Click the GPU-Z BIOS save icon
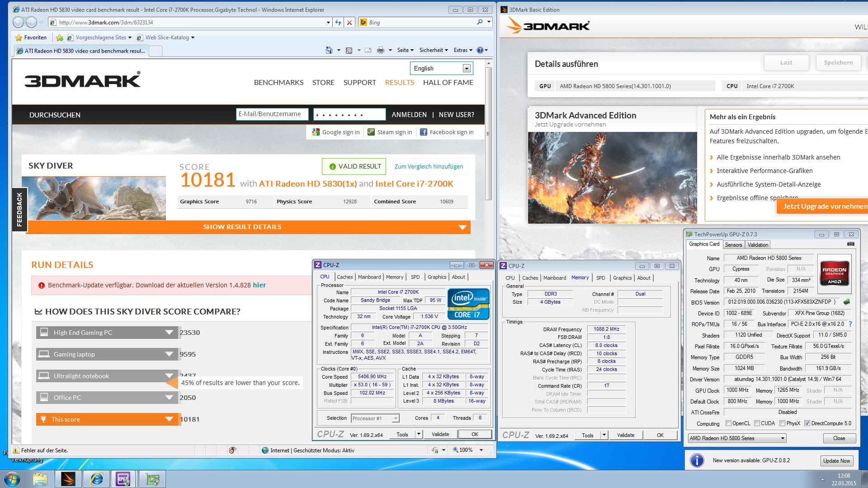 pos(847,302)
